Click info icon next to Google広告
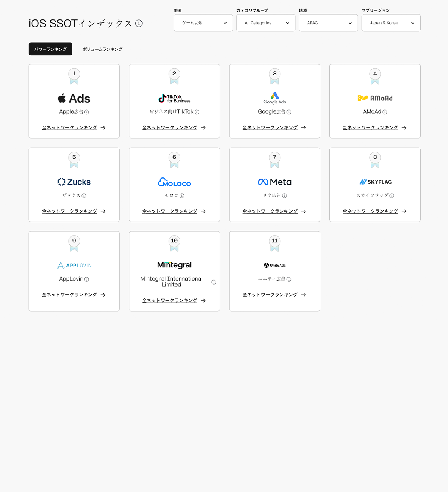Screen dimensions: 448x492 [289, 112]
